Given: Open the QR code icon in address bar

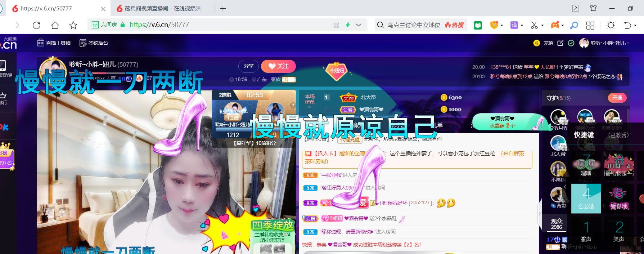Looking at the screenshot, I should pyautogui.click(x=336, y=25).
